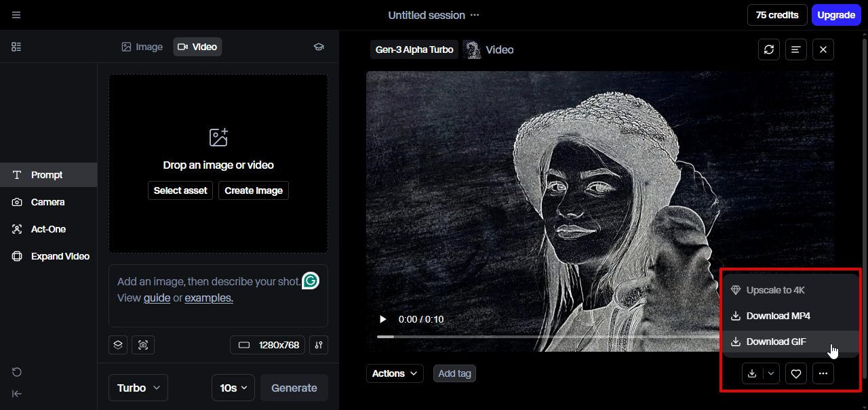Image resolution: width=868 pixels, height=410 pixels.
Task: Open the hamburger menu icon
Action: pyautogui.click(x=16, y=15)
